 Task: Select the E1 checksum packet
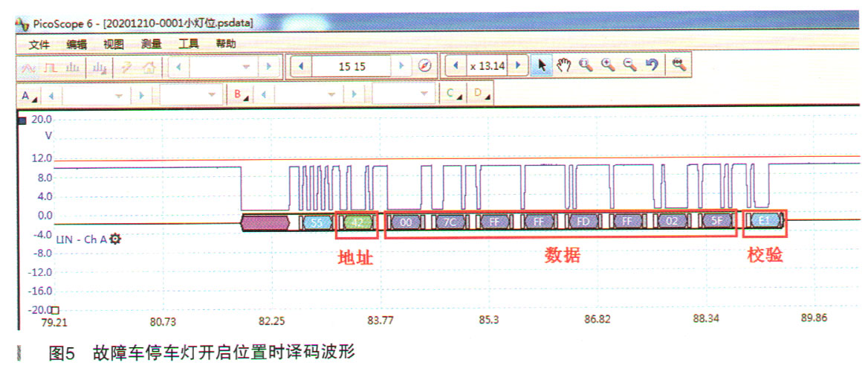click(x=765, y=221)
